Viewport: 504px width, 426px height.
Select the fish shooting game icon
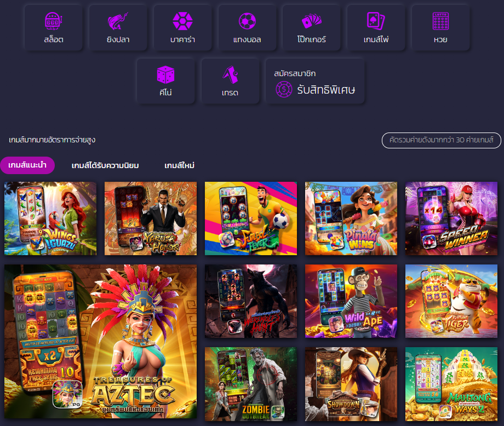(x=118, y=27)
